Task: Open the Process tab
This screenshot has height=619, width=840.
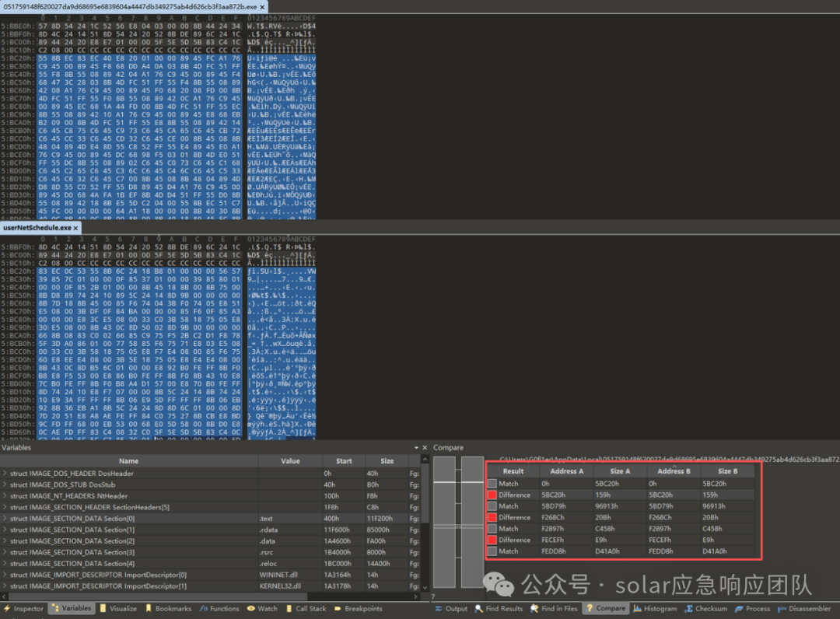Action: coord(753,608)
